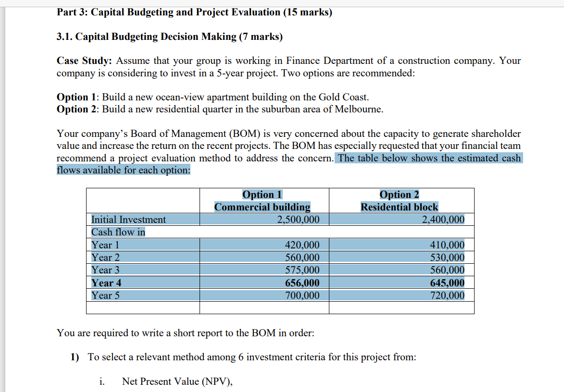
Task: Select the 'Option 1 Commercial building' table header
Action: click(x=262, y=200)
